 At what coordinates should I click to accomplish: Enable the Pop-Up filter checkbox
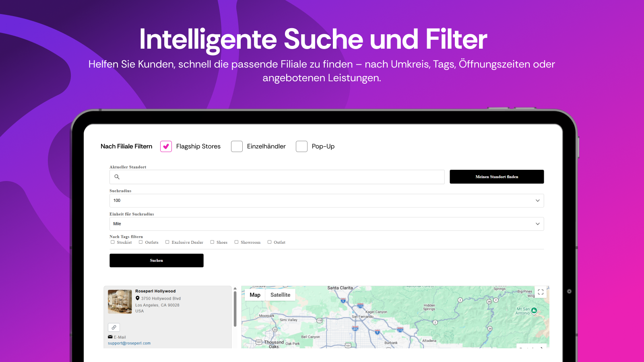point(301,146)
